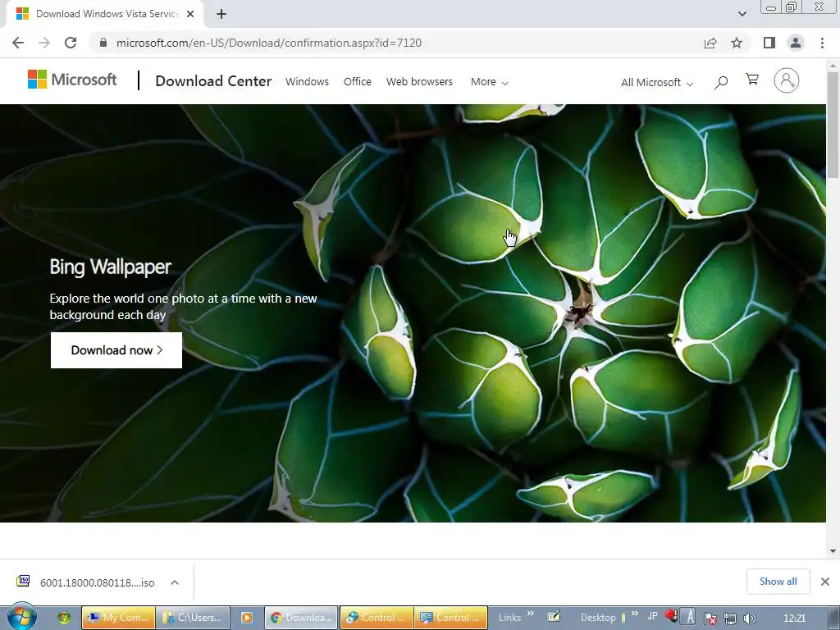840x630 pixels.
Task: Go back to the previous page
Action: 18,43
